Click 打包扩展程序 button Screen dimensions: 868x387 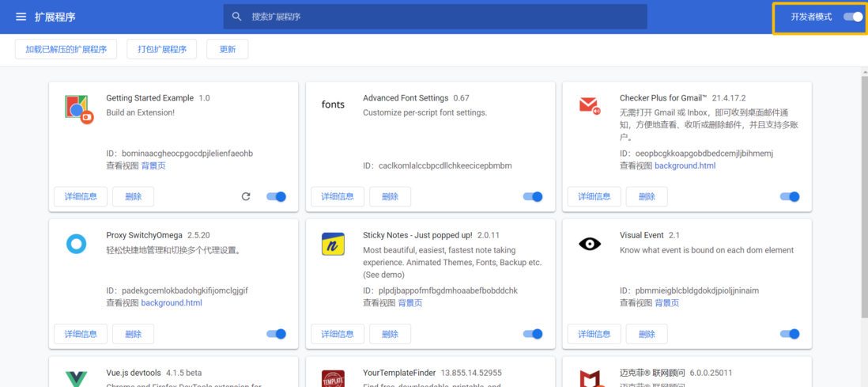click(161, 49)
